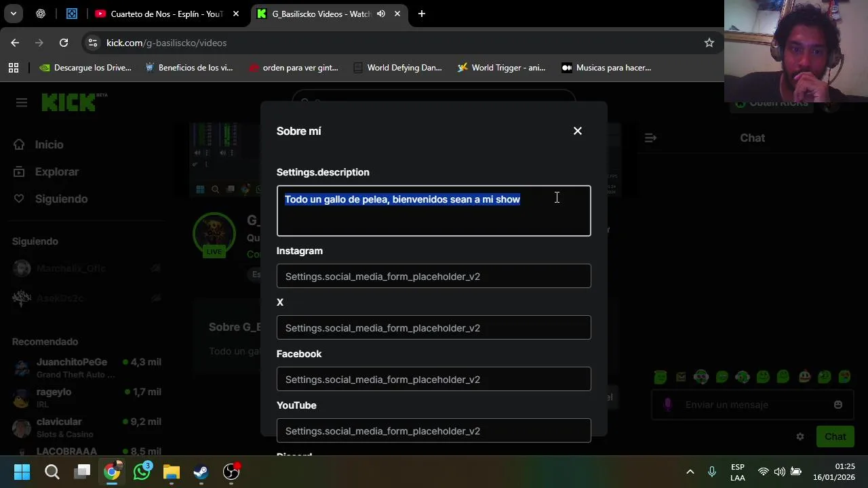
Task: Open Musicas para hacer... bookmark
Action: click(x=606, y=68)
